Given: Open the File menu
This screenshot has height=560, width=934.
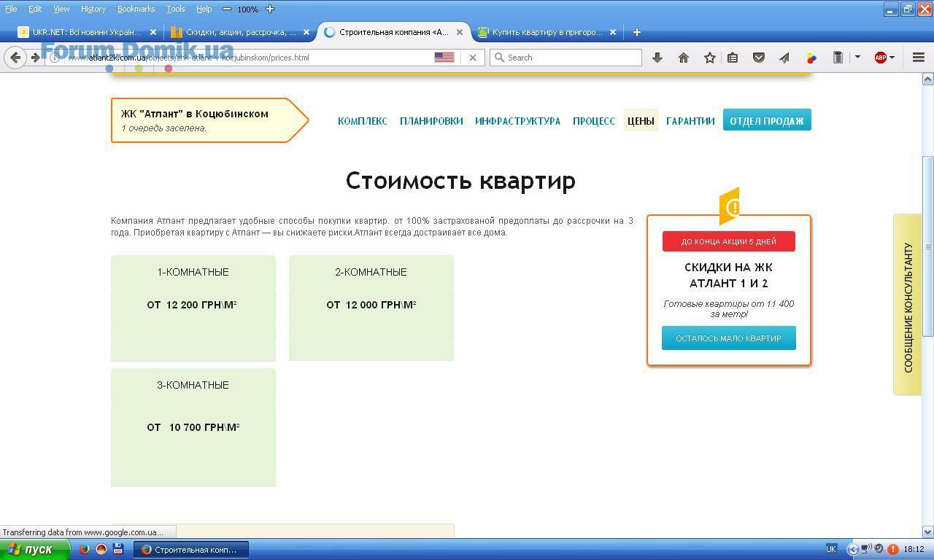Looking at the screenshot, I should click(11, 9).
